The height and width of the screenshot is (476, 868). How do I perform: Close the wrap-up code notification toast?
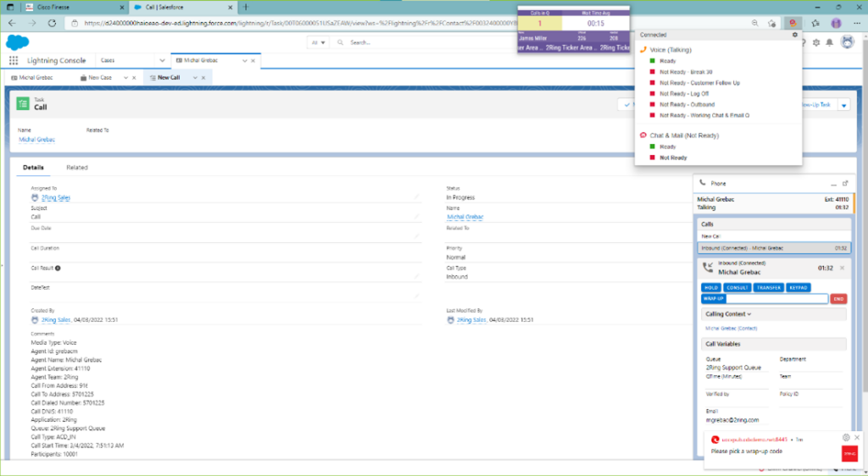[x=857, y=437]
